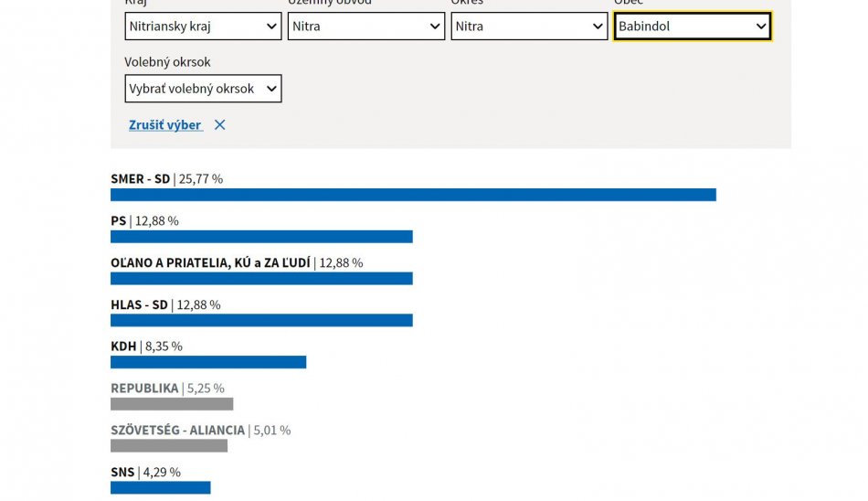
Task: Click the Volebný okrsok field label
Action: [167, 62]
